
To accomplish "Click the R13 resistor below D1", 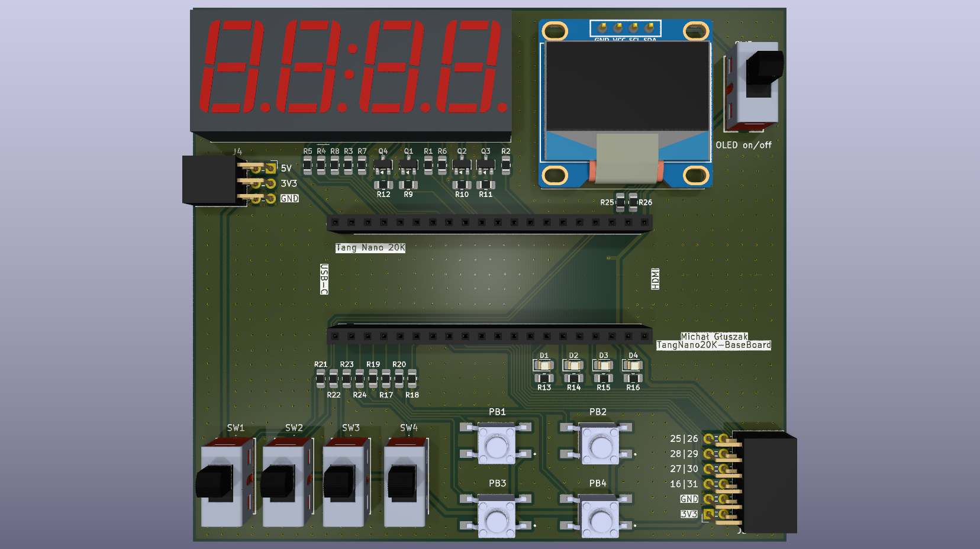I will (x=544, y=378).
